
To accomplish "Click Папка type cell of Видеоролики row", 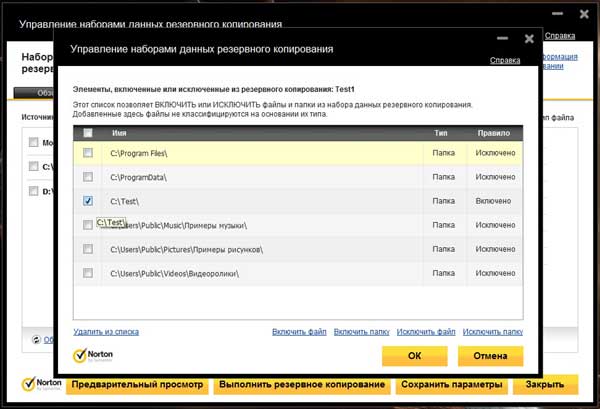I will [443, 273].
